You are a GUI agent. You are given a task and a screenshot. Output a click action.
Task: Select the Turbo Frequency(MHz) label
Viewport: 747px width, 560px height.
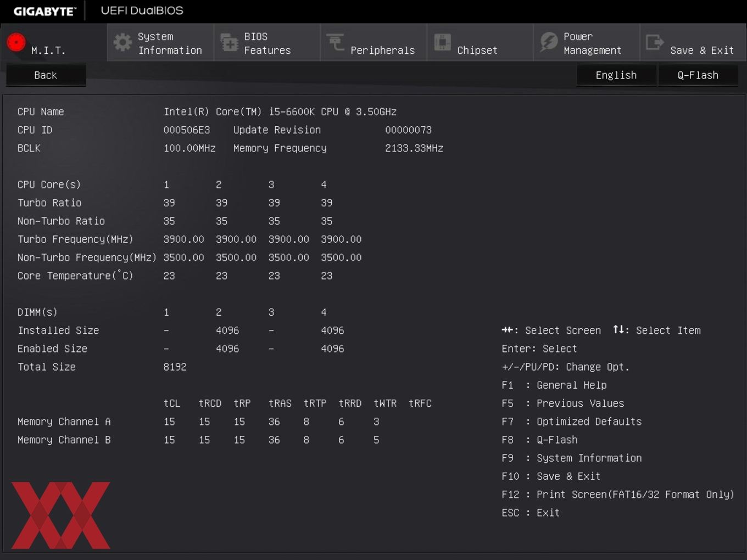point(75,239)
